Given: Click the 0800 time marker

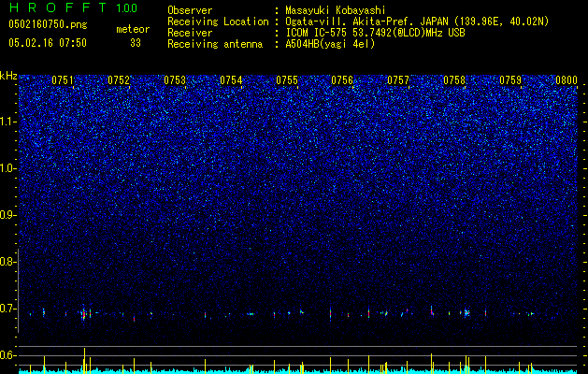Looking at the screenshot, I should point(566,80).
